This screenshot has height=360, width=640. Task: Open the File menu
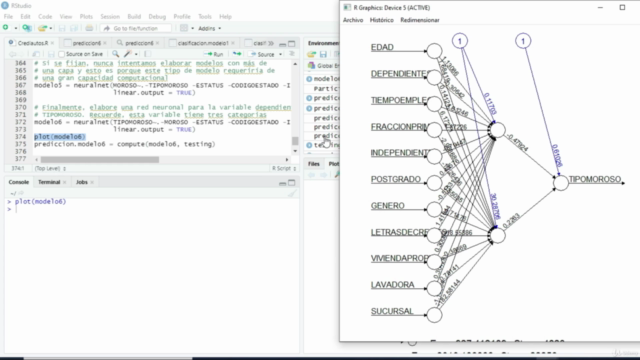click(x=8, y=17)
